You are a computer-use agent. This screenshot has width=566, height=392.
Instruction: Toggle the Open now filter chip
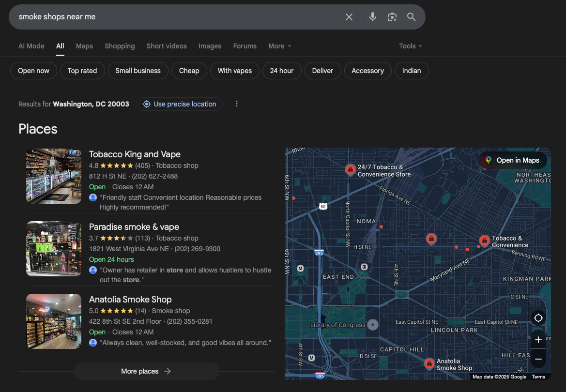[x=33, y=71]
